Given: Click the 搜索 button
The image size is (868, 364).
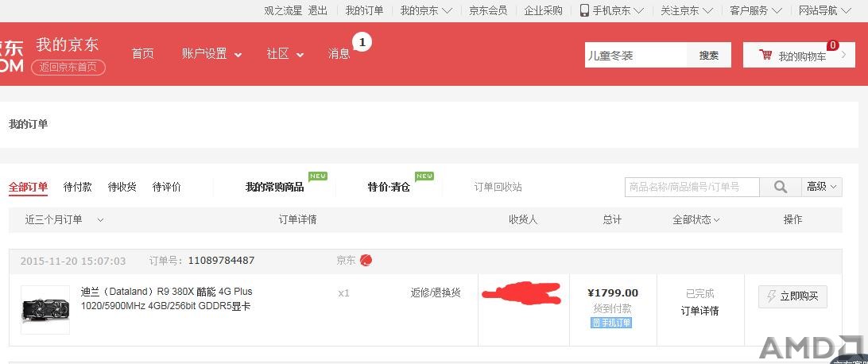Looking at the screenshot, I should point(708,55).
